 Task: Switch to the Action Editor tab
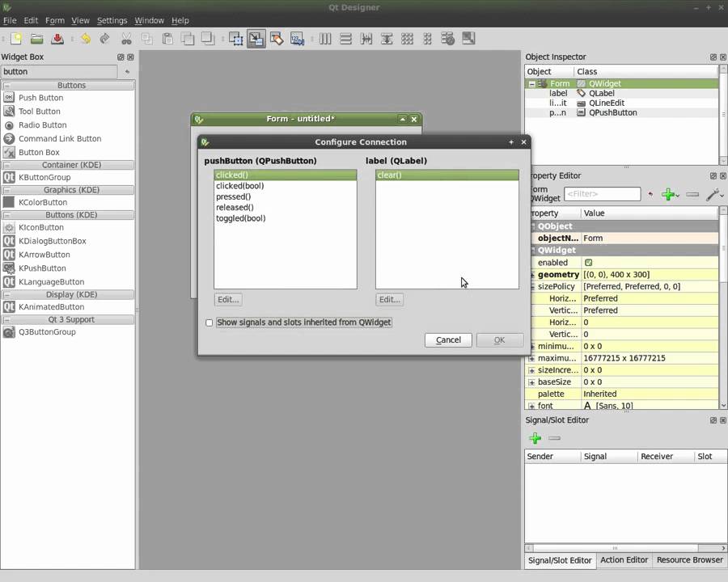point(624,560)
